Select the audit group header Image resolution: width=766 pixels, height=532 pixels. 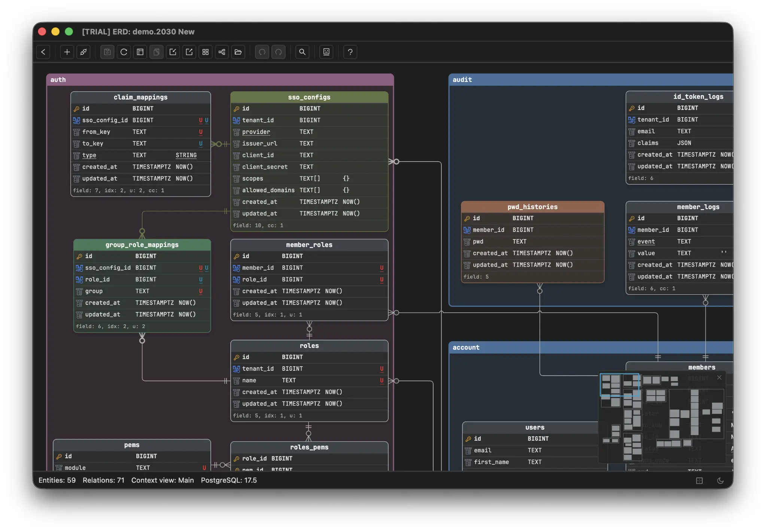(591, 80)
